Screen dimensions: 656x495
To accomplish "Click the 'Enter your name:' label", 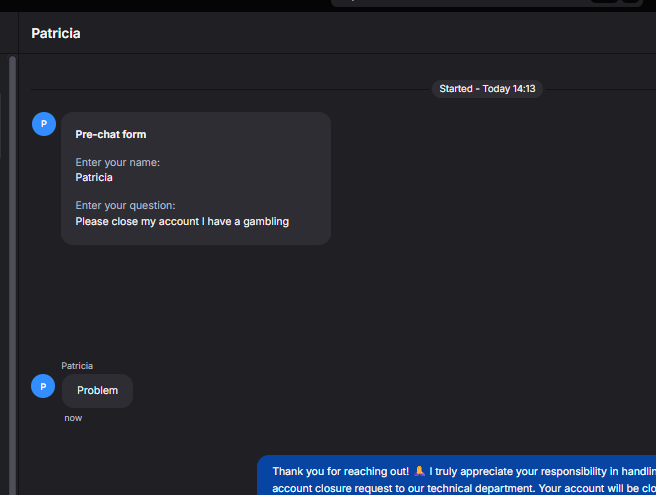I will (118, 162).
